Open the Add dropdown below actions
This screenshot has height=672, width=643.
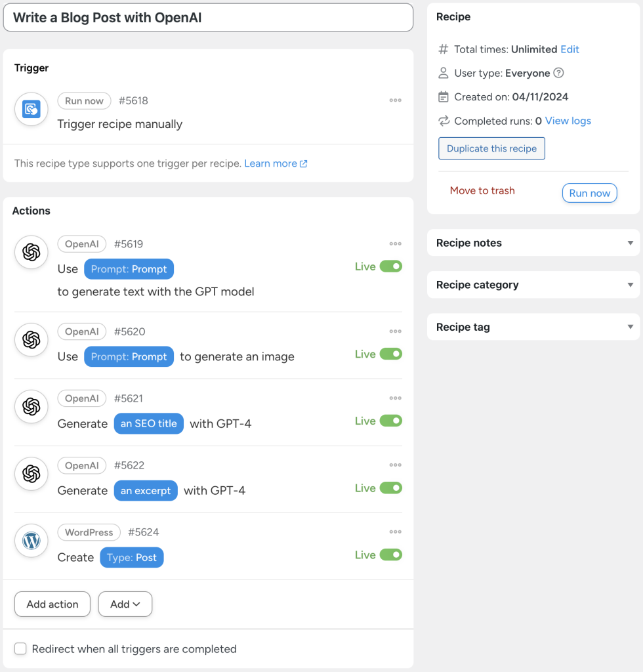pos(125,604)
